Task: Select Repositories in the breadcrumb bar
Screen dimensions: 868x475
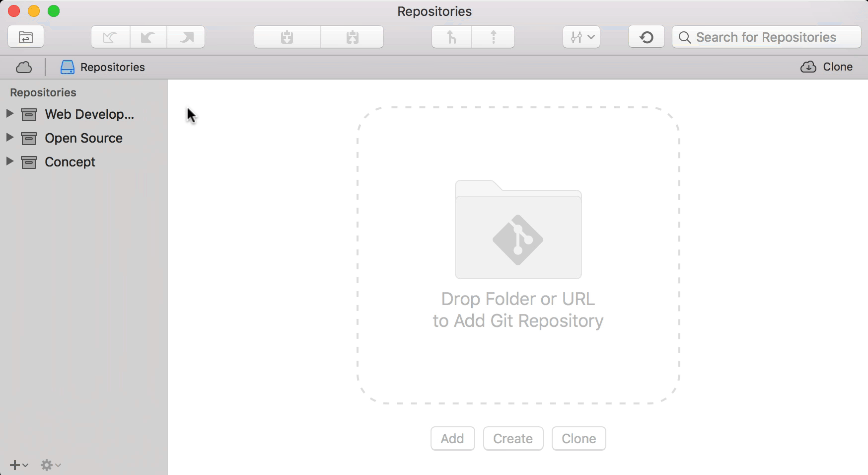Action: pyautogui.click(x=112, y=67)
